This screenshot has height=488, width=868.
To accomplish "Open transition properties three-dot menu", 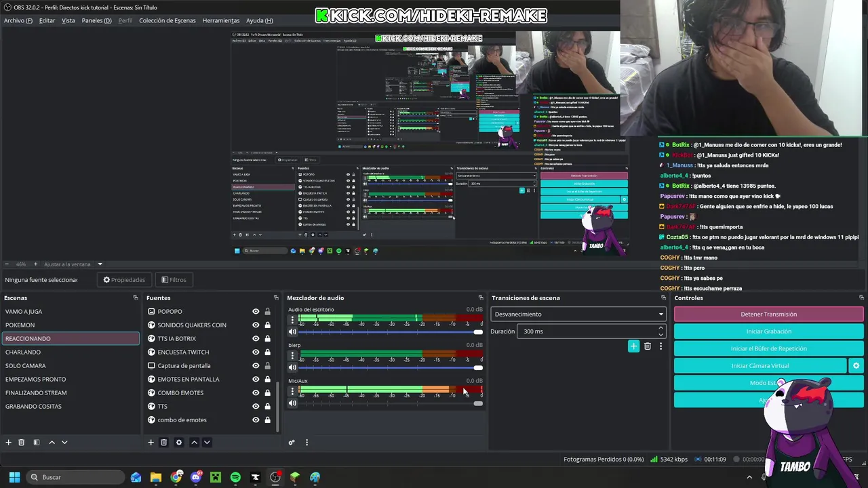I will (x=660, y=346).
